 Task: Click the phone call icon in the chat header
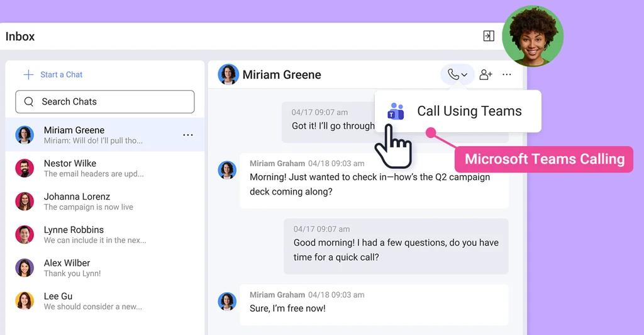453,74
